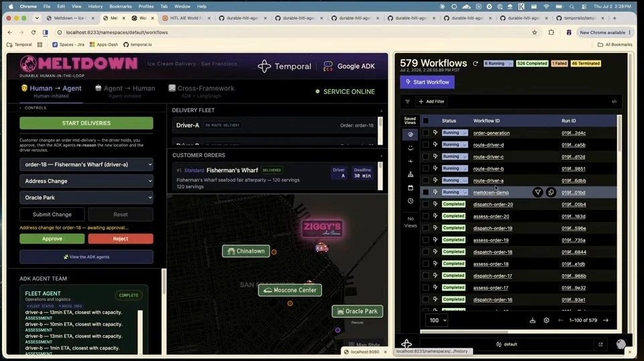The width and height of the screenshot is (644, 361).
Task: Open Chrome extensions puzzle icon
Action: (551, 32)
